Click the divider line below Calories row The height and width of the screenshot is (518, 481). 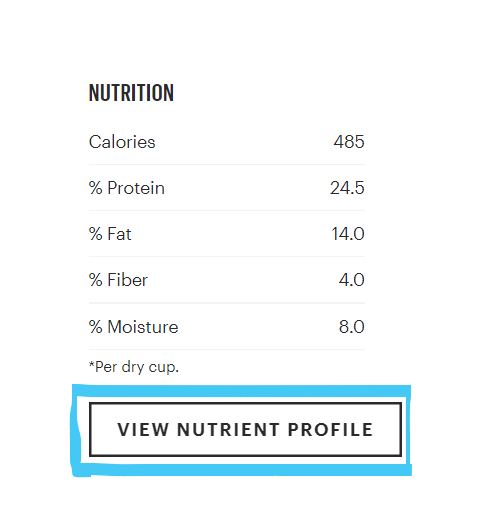227,164
